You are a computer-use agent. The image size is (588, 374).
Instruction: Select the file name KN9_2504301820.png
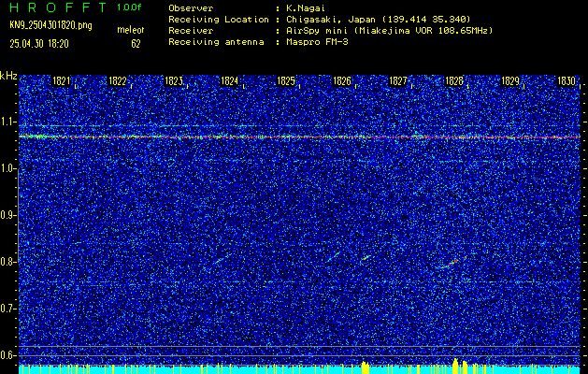coord(50,25)
